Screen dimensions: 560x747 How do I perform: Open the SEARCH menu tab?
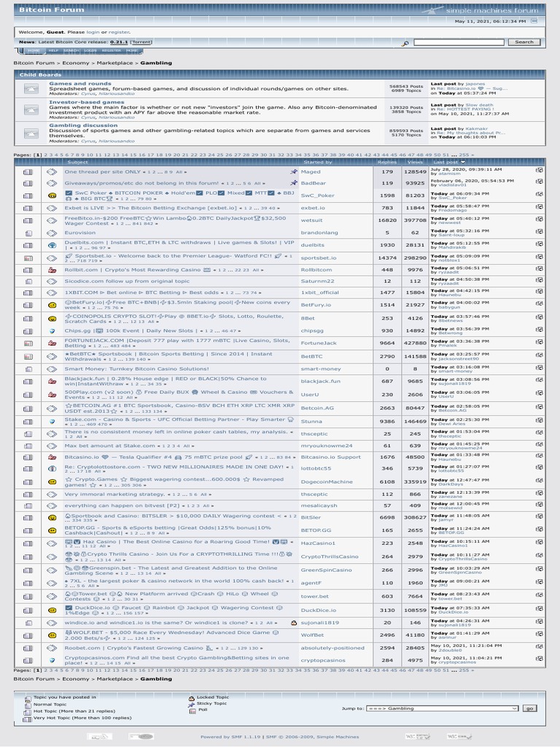[71, 50]
